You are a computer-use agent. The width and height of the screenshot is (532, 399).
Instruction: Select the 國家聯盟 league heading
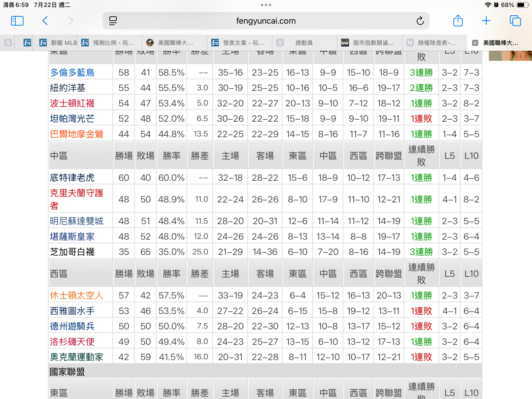click(67, 371)
